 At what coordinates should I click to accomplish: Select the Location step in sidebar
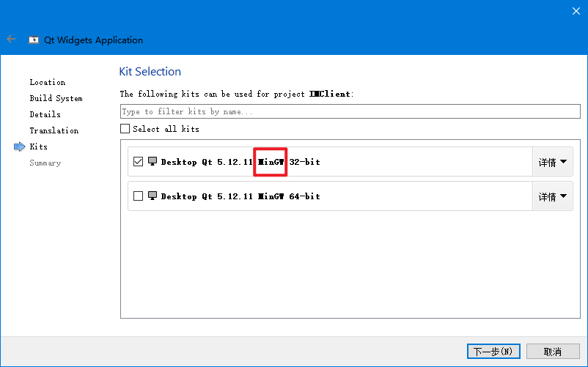click(48, 82)
